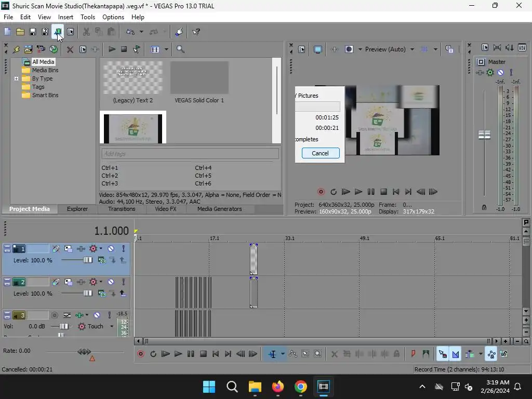The width and height of the screenshot is (532, 399).
Task: Mute video track 1
Action: coord(111,249)
